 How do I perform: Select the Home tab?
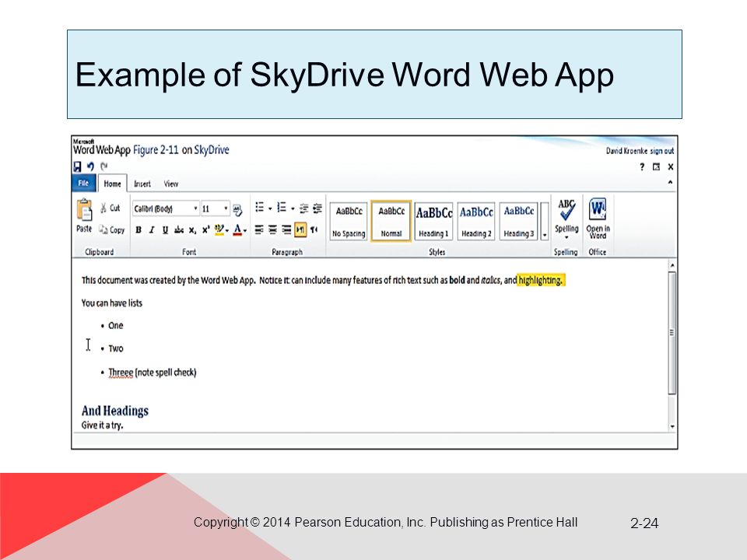coord(112,184)
